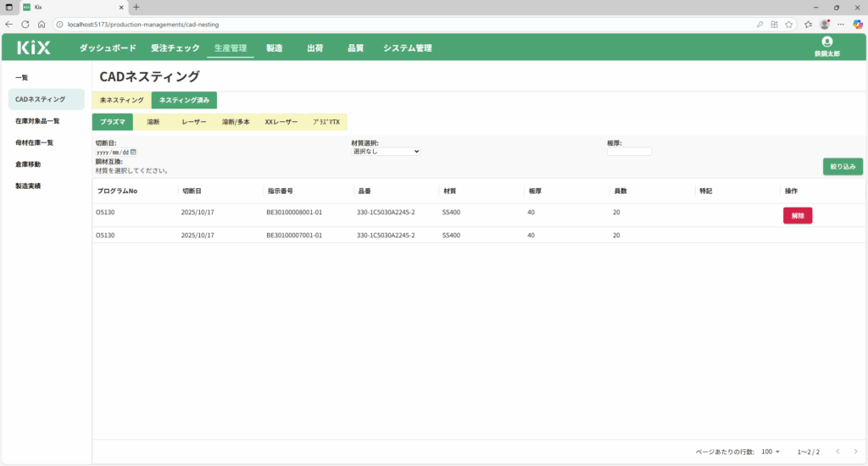Click the green 絞り込み filter button
Viewport: 868px width, 466px height.
843,167
